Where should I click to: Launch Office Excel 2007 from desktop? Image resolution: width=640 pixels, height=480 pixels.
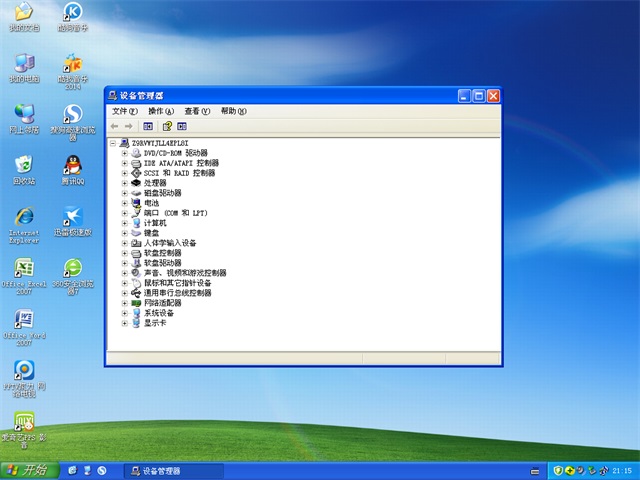[23, 270]
